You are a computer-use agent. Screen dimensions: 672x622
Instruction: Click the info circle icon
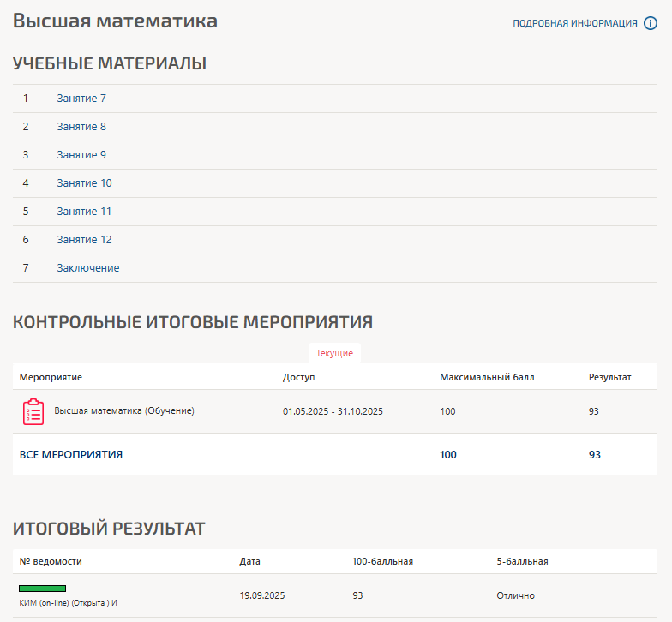coord(651,23)
